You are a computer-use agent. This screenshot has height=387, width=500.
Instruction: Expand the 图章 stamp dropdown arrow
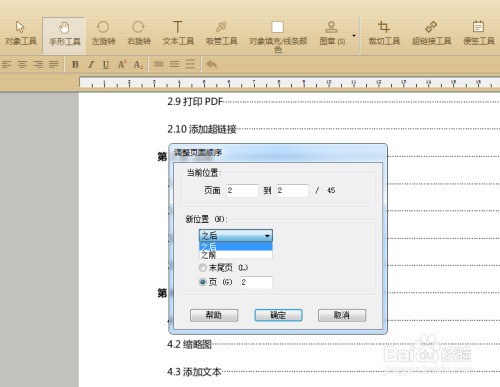click(x=354, y=36)
